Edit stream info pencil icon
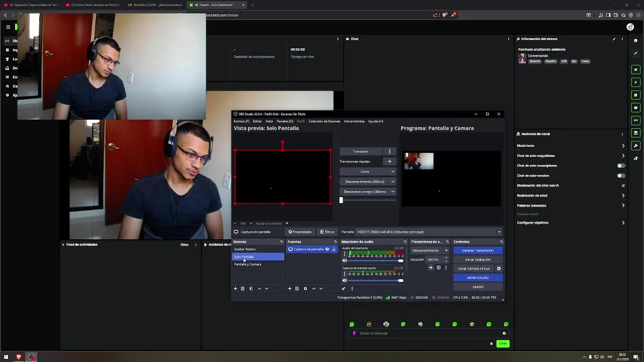 tap(614, 39)
